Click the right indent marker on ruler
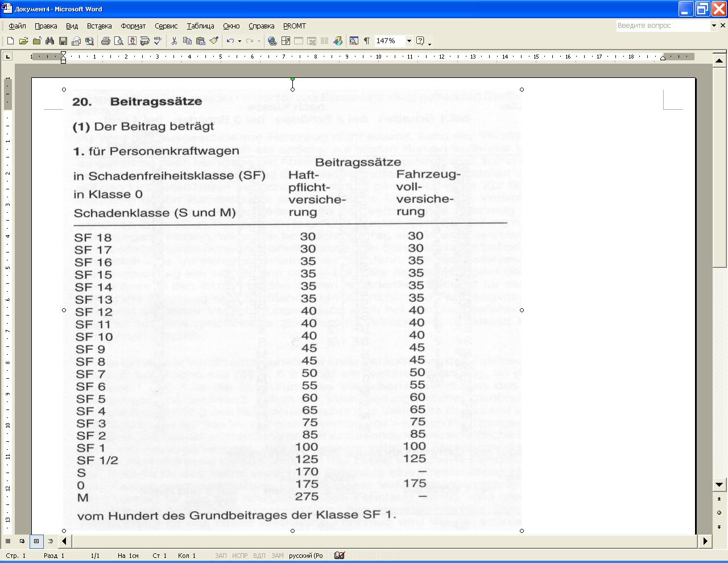The height and width of the screenshot is (563, 728). 663,58
